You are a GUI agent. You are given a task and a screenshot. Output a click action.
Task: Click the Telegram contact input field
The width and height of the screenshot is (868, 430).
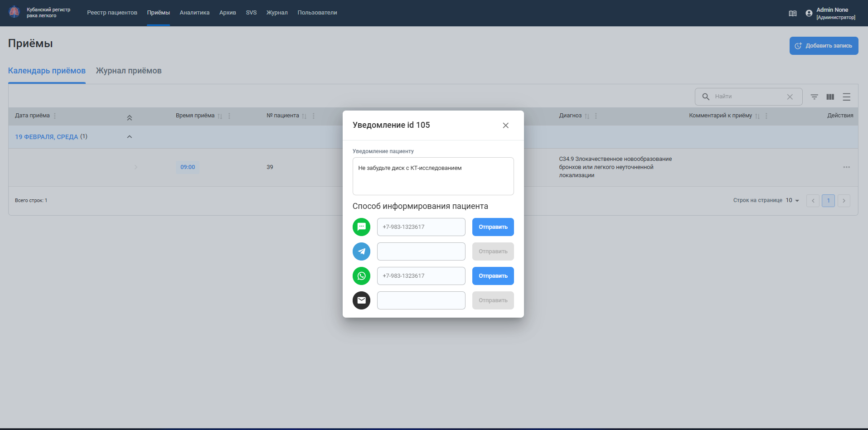[421, 251]
